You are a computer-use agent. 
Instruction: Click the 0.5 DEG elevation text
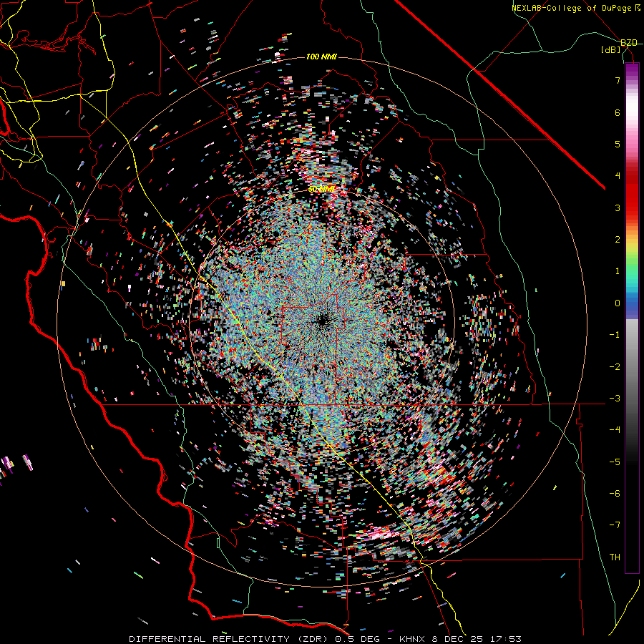coord(357,639)
